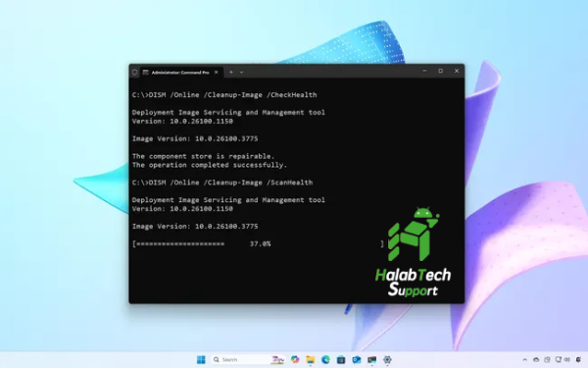Click the administrator shield icon in Terminal

pyautogui.click(x=134, y=73)
